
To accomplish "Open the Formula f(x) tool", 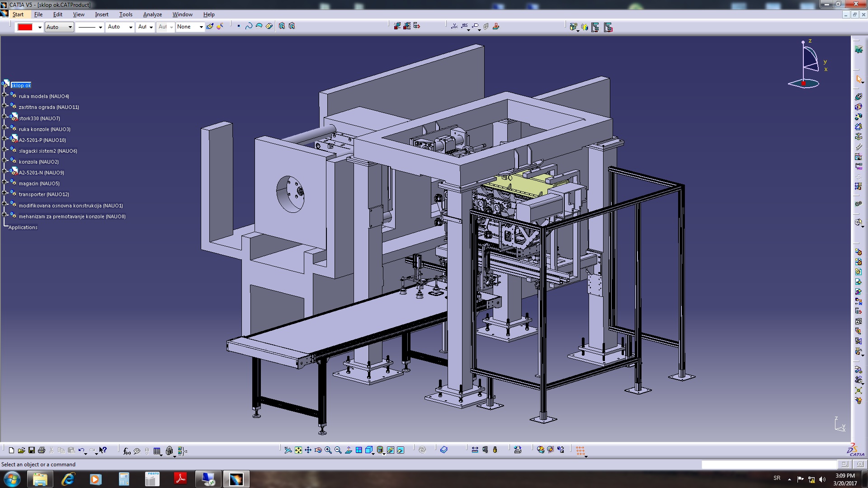I will tap(127, 450).
